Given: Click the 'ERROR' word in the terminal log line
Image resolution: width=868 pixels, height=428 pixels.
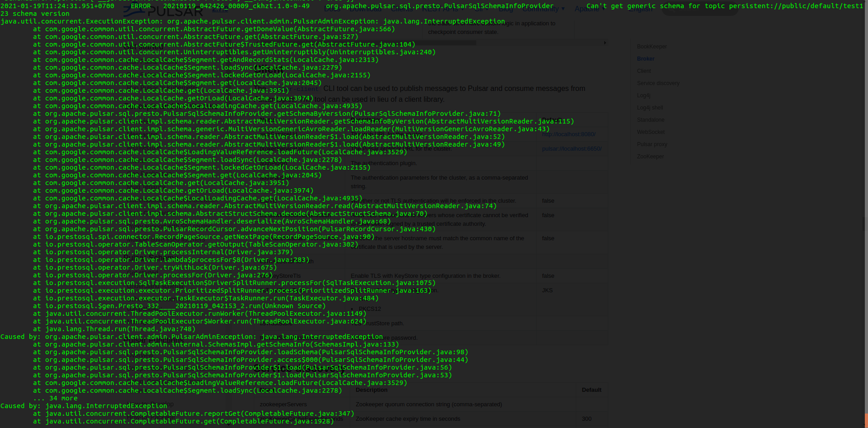Looking at the screenshot, I should tap(141, 6).
